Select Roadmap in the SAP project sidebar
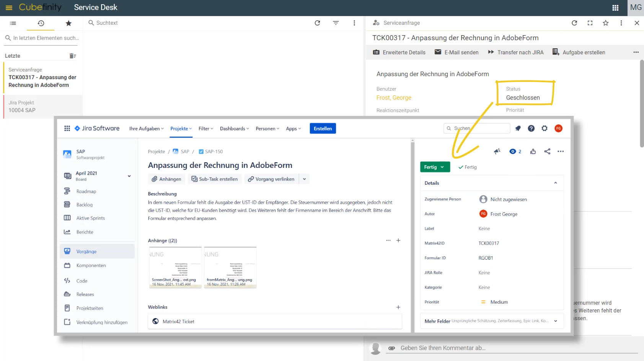This screenshot has height=361, width=644. coord(86,191)
